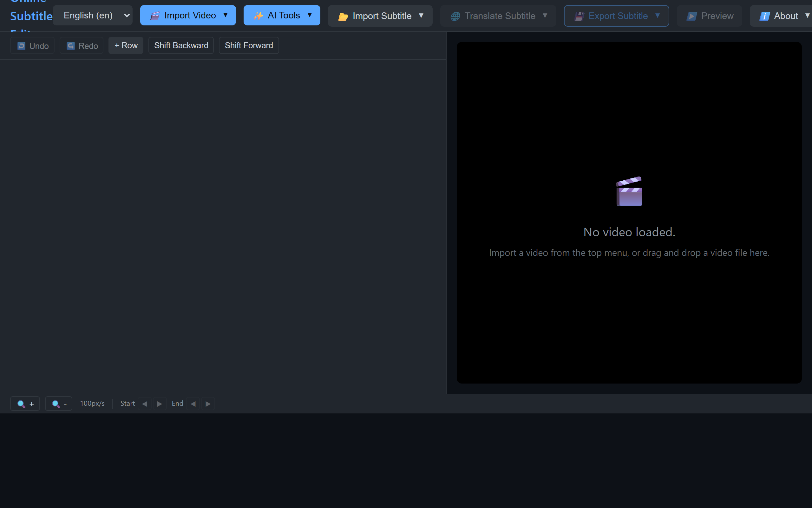812x508 pixels.
Task: Click the Preview button
Action: (709, 16)
